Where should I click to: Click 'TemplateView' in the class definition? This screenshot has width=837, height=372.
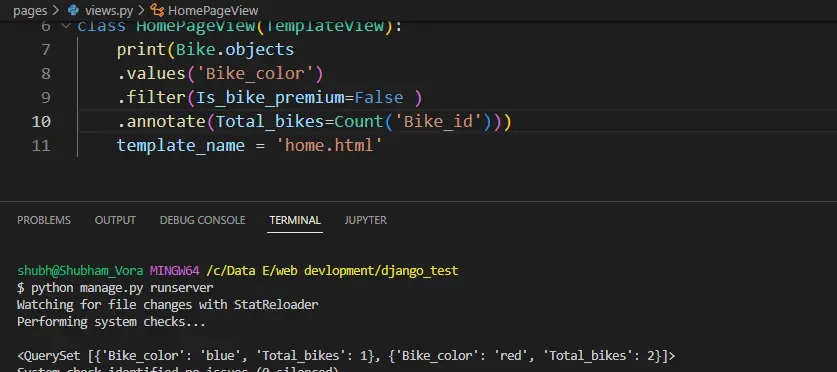coord(325,26)
